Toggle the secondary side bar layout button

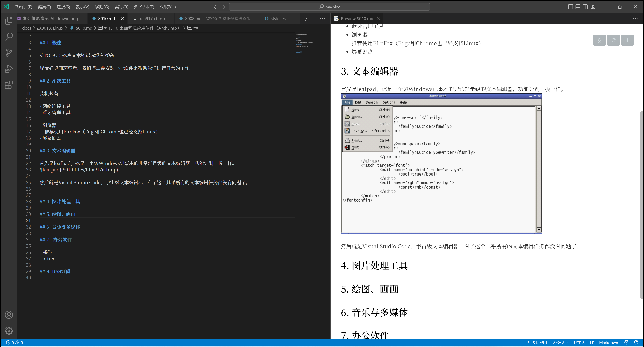pyautogui.click(x=585, y=7)
